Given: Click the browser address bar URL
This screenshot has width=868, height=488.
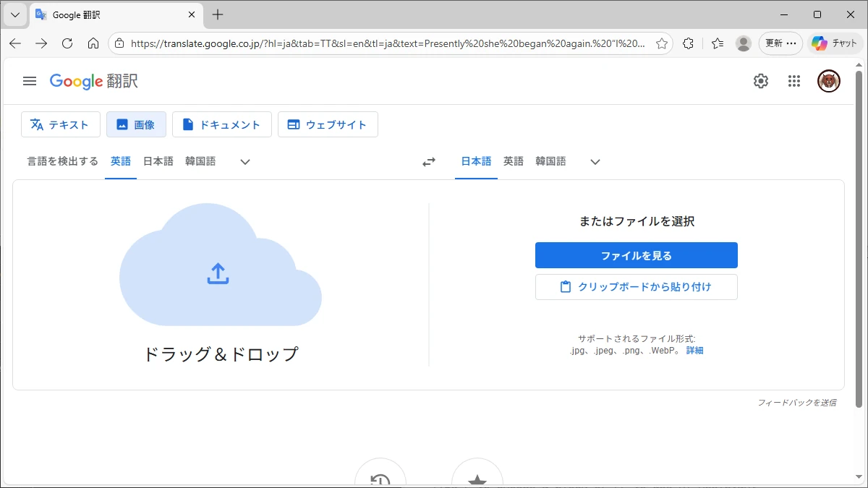Looking at the screenshot, I should pyautogui.click(x=387, y=43).
